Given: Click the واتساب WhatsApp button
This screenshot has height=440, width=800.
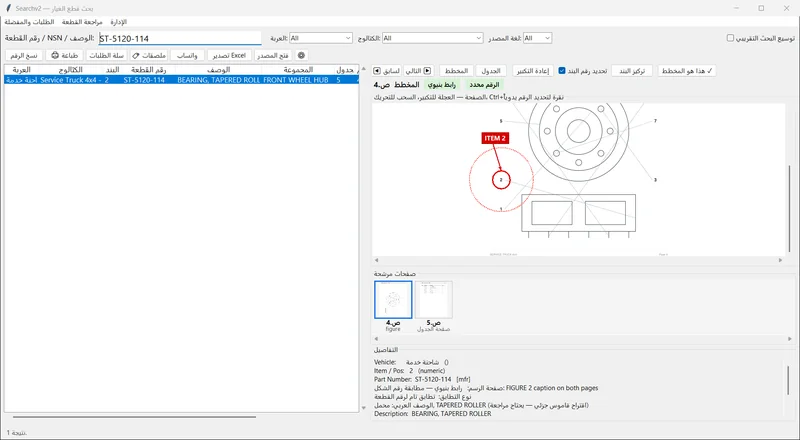Looking at the screenshot, I should [x=187, y=55].
